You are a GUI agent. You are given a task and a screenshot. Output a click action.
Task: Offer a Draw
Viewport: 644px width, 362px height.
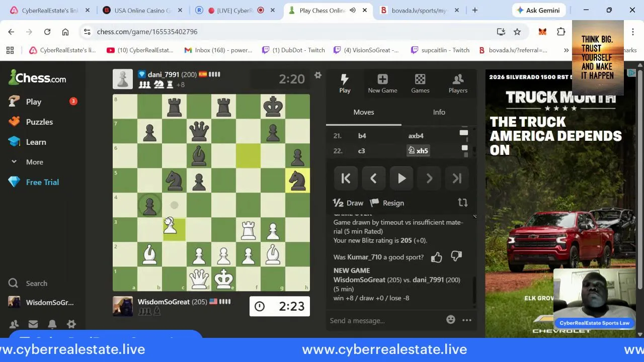(x=348, y=203)
